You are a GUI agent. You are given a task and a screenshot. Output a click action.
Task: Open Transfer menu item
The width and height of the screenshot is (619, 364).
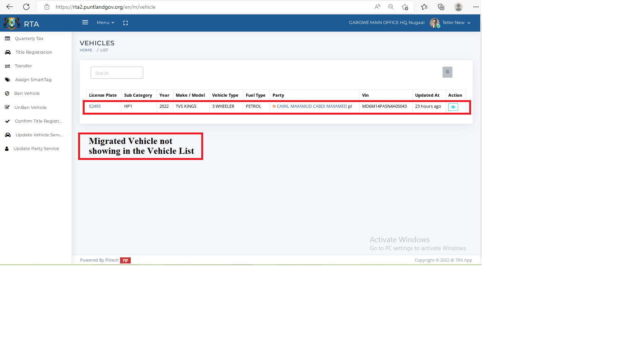[23, 66]
